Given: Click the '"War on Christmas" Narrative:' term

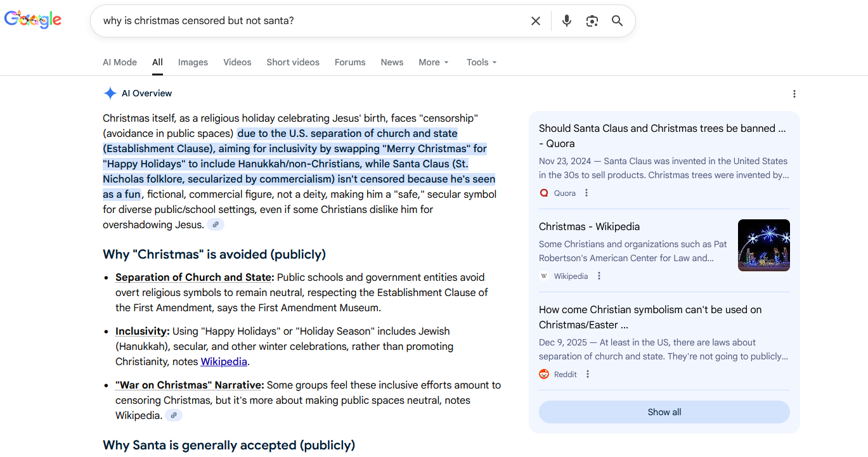Looking at the screenshot, I should [190, 385].
